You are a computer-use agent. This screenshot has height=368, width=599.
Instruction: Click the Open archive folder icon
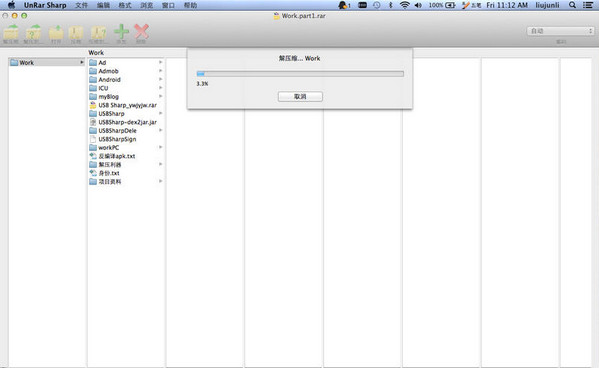pos(56,32)
